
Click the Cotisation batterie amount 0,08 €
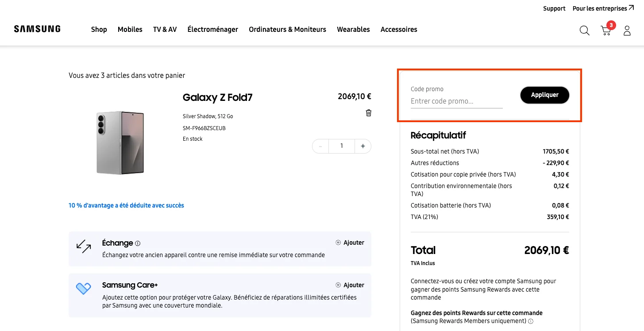coord(560,205)
